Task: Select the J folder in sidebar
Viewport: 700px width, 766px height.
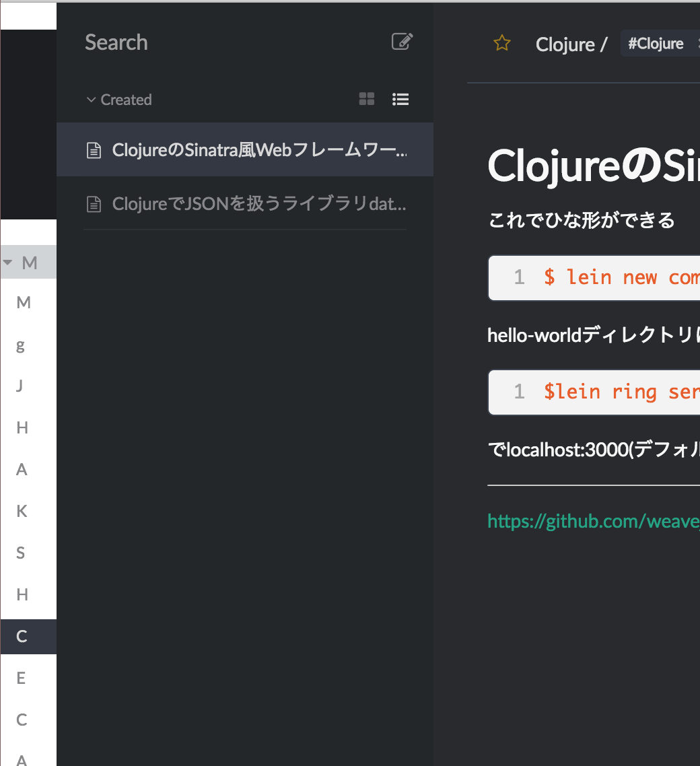Action: coord(28,386)
